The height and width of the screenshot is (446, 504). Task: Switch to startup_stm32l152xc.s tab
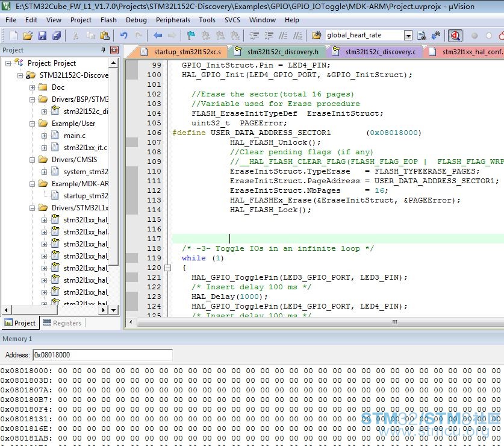click(x=182, y=52)
